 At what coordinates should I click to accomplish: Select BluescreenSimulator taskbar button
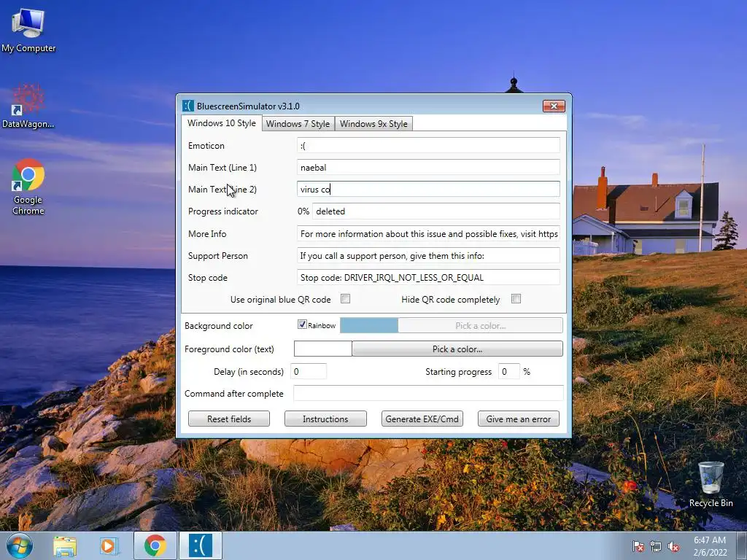[201, 545]
